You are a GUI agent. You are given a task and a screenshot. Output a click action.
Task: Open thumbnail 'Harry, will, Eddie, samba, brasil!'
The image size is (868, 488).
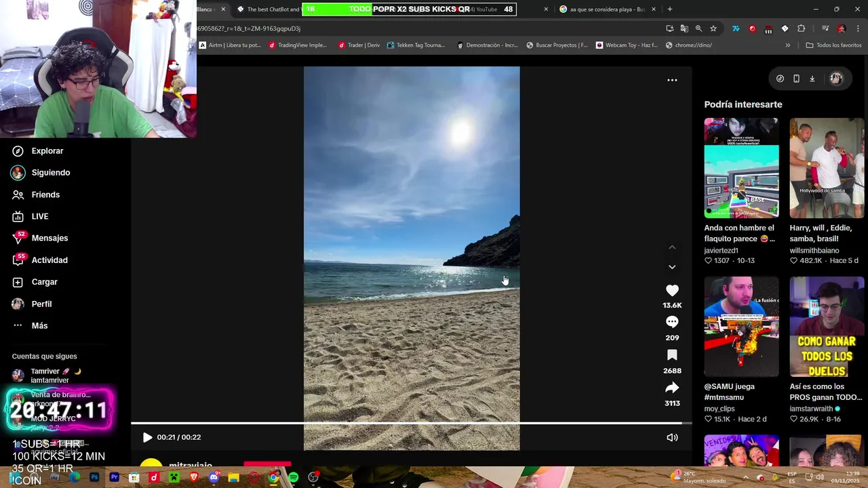[827, 168]
